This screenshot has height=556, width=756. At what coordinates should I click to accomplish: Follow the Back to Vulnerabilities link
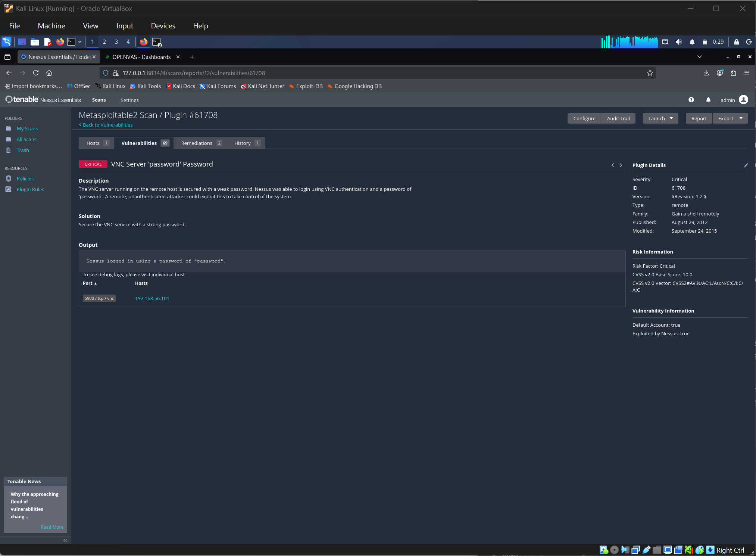[106, 125]
